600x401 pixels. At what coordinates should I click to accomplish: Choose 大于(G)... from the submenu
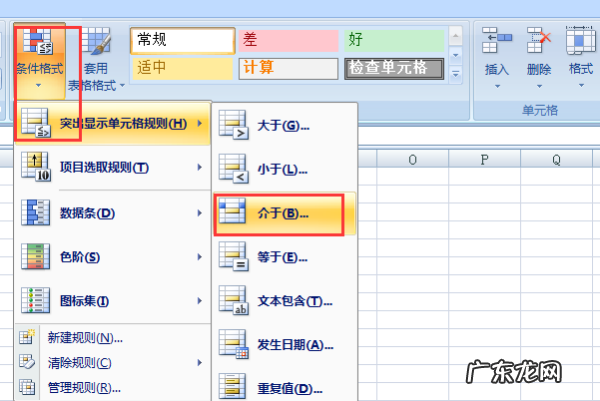pos(285,125)
